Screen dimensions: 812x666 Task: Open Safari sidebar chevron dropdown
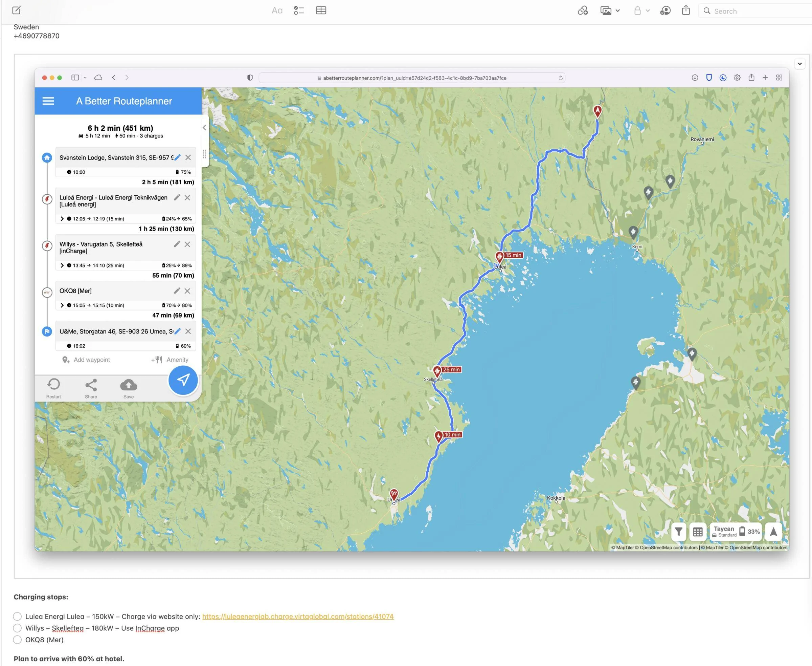pos(85,78)
